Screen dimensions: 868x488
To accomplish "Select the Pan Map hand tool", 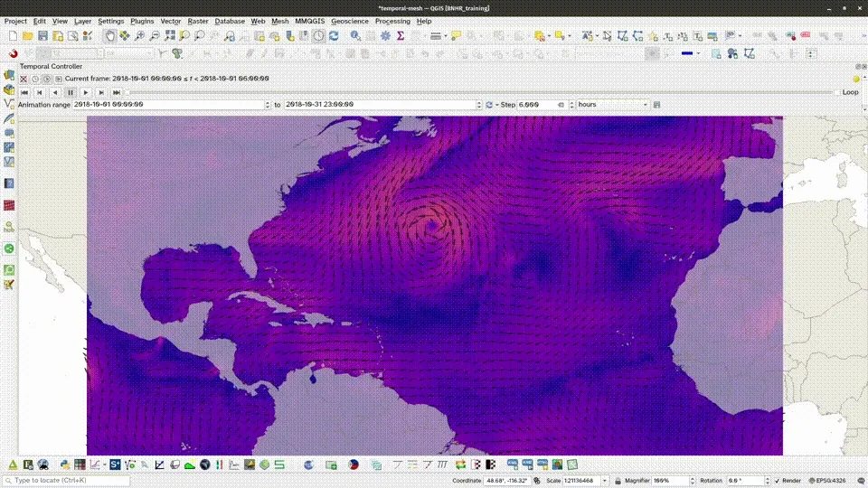I will point(109,36).
